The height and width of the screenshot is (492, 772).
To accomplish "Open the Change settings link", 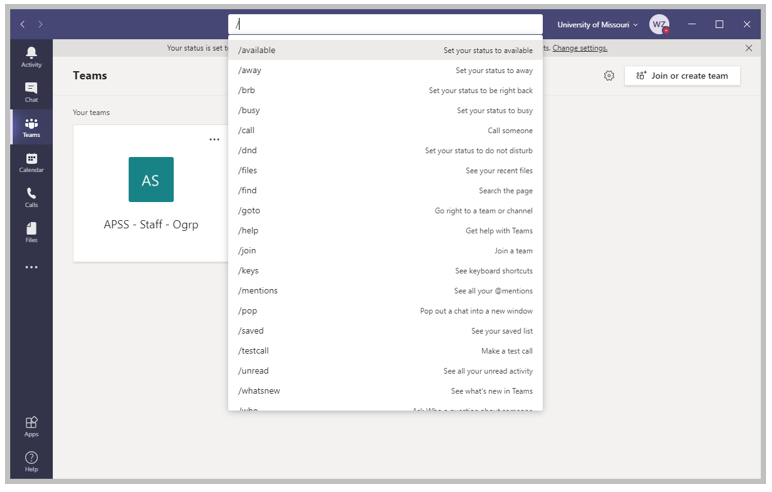I will click(x=579, y=48).
